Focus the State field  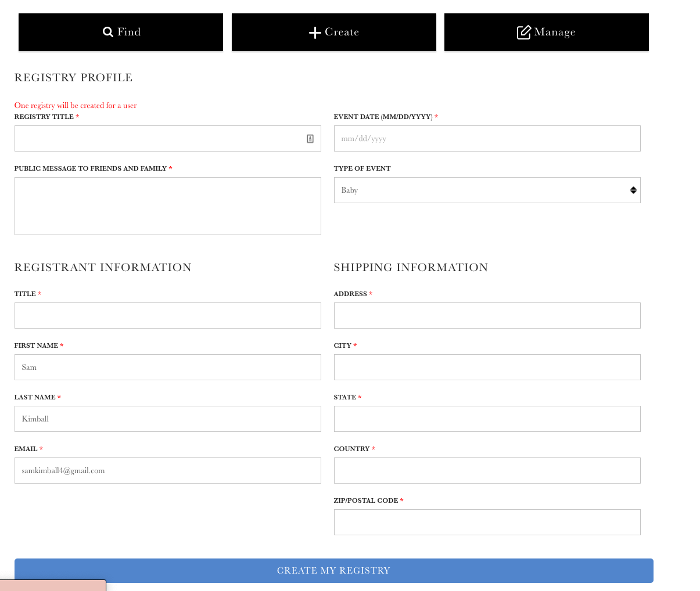click(487, 419)
